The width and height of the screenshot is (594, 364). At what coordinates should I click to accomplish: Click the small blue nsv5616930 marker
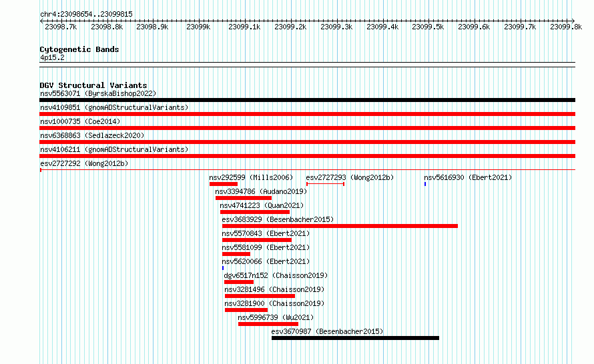[425, 184]
